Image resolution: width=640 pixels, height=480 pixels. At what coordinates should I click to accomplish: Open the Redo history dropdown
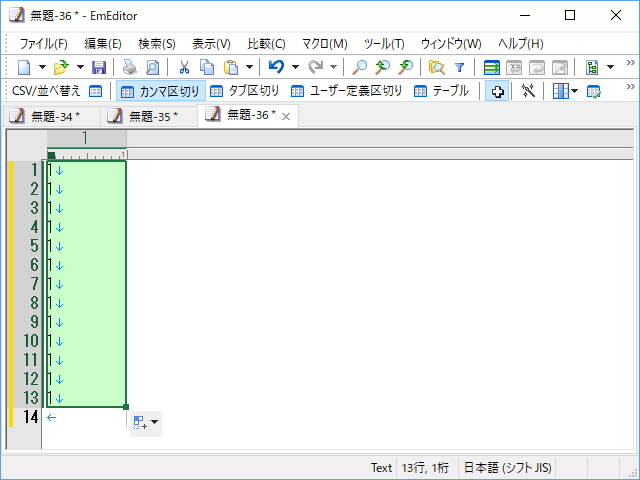[333, 67]
